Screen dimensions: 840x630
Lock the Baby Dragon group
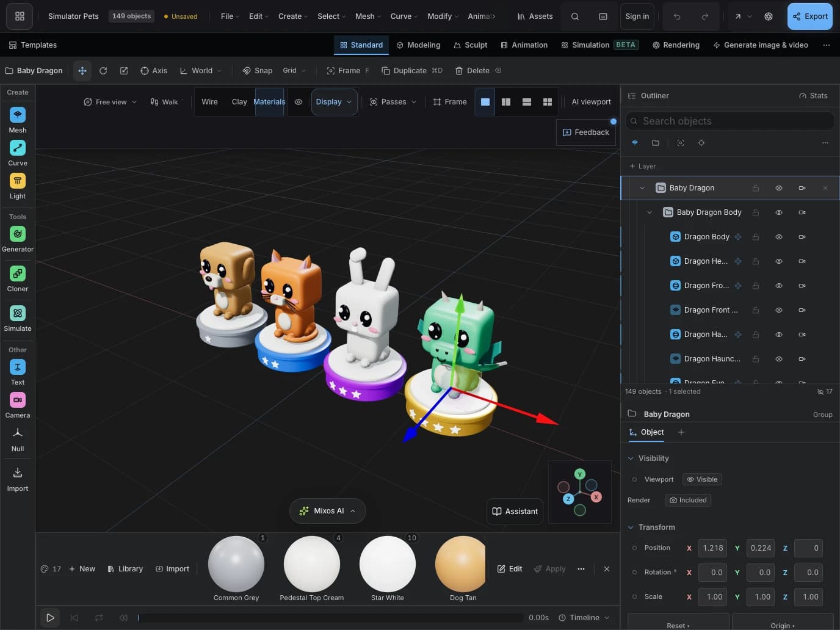tap(756, 188)
